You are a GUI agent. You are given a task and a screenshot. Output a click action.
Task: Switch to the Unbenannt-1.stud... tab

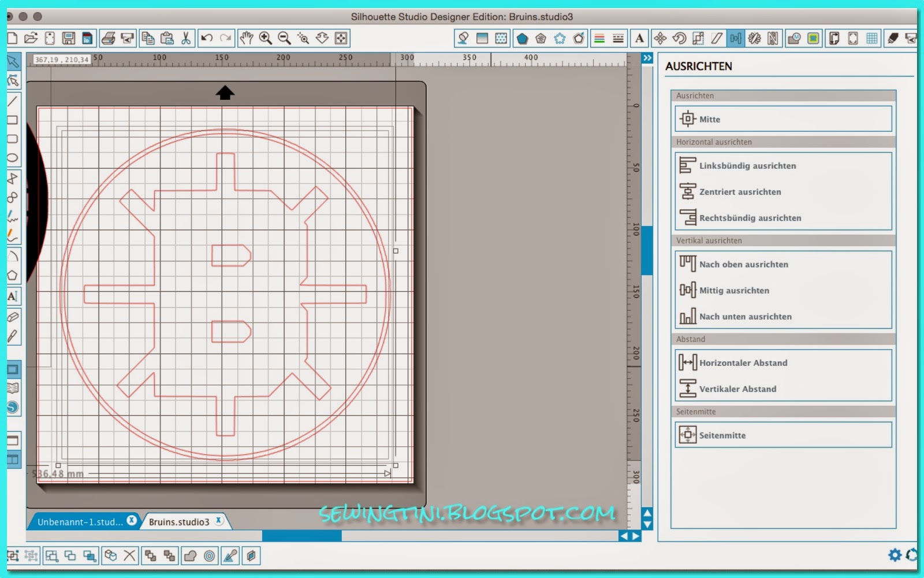(80, 522)
